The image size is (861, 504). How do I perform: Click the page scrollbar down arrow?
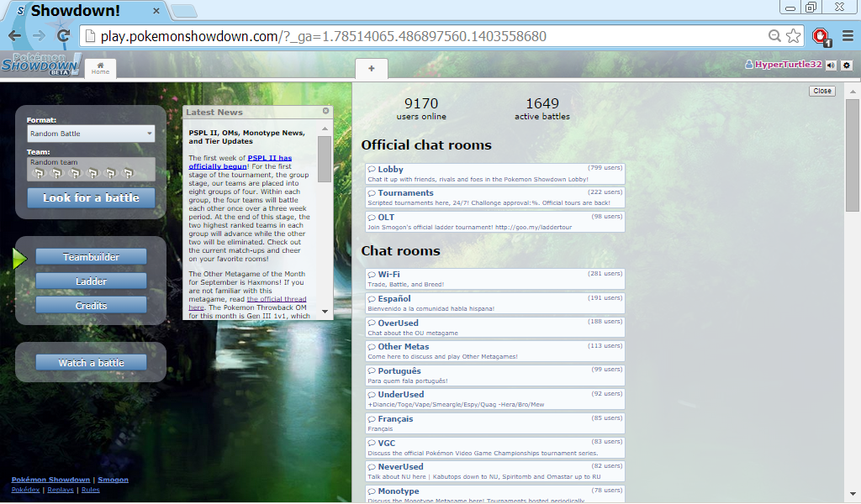tap(853, 494)
